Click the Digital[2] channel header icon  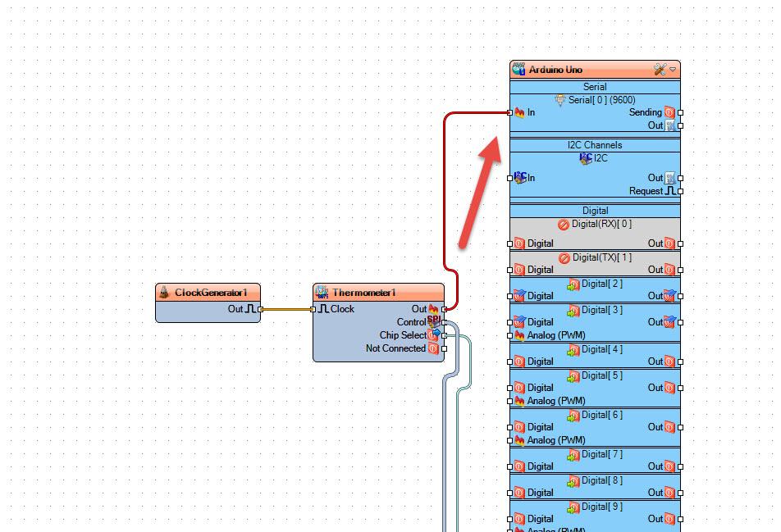tap(573, 284)
